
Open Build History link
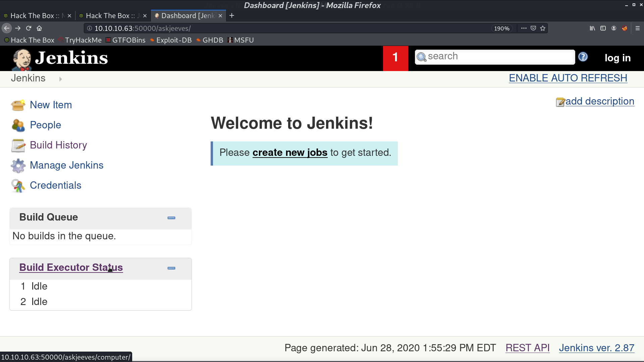click(x=58, y=145)
